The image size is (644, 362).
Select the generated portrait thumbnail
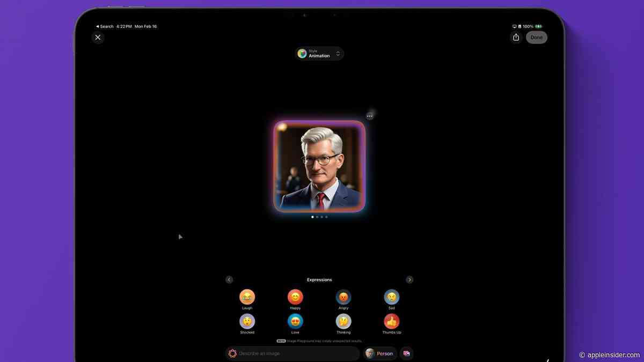pyautogui.click(x=319, y=166)
